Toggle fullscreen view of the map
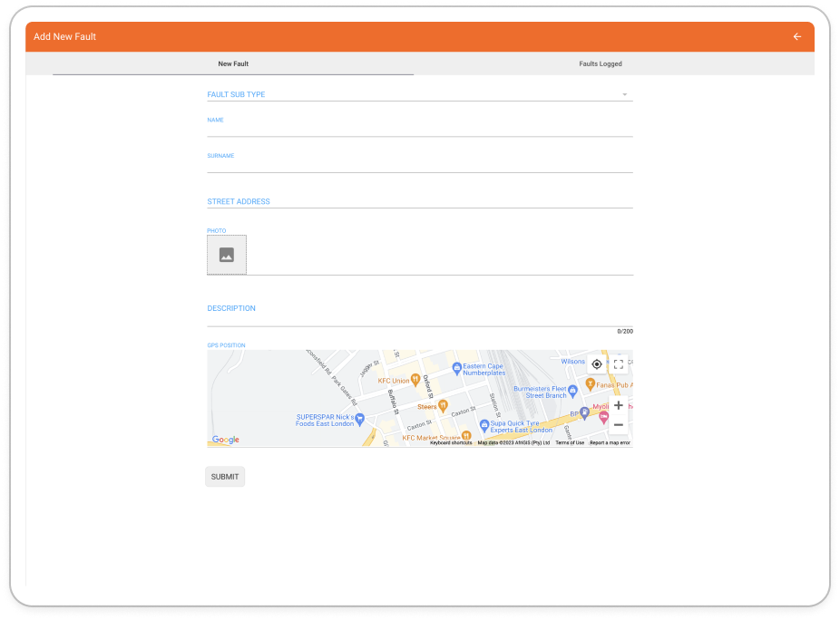The height and width of the screenshot is (620, 840). pyautogui.click(x=619, y=364)
